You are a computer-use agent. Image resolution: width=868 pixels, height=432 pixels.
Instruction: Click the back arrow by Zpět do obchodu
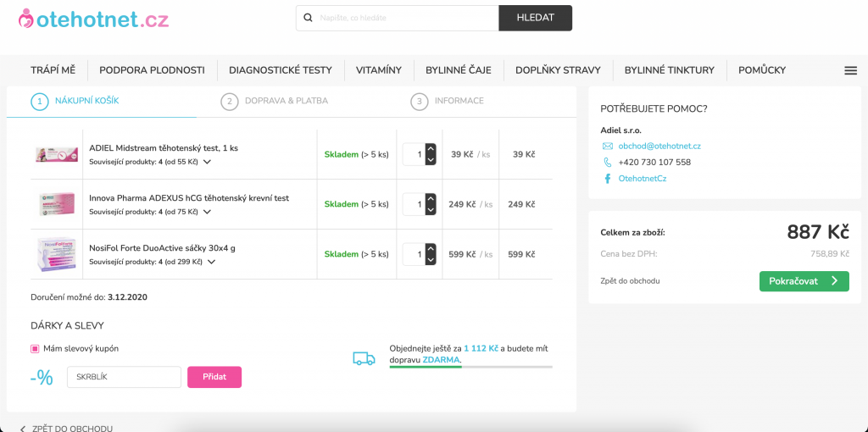23,429
